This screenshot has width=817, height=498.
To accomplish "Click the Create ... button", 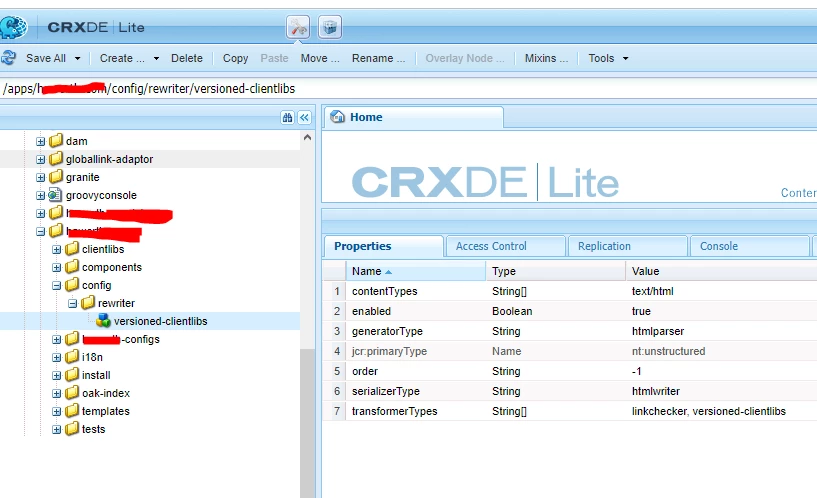I will tap(122, 58).
